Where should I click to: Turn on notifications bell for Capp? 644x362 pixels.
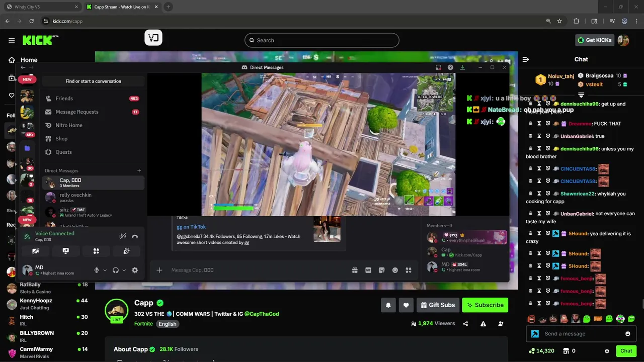point(388,305)
